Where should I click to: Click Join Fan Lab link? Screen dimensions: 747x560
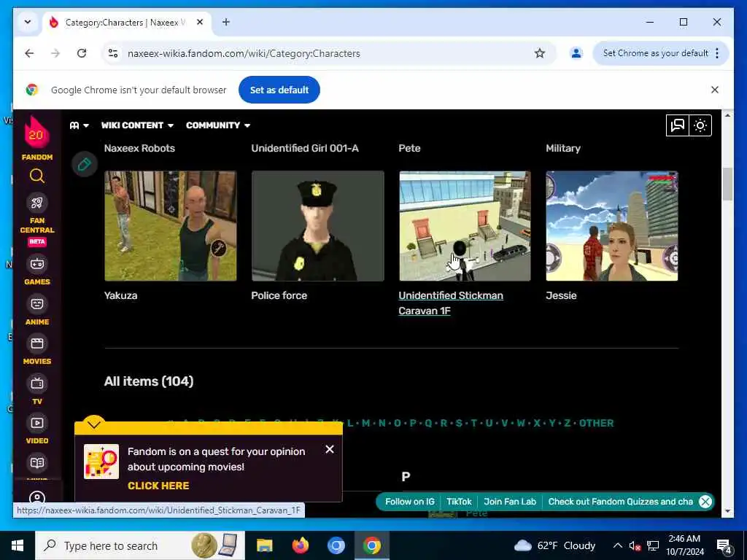tap(510, 502)
